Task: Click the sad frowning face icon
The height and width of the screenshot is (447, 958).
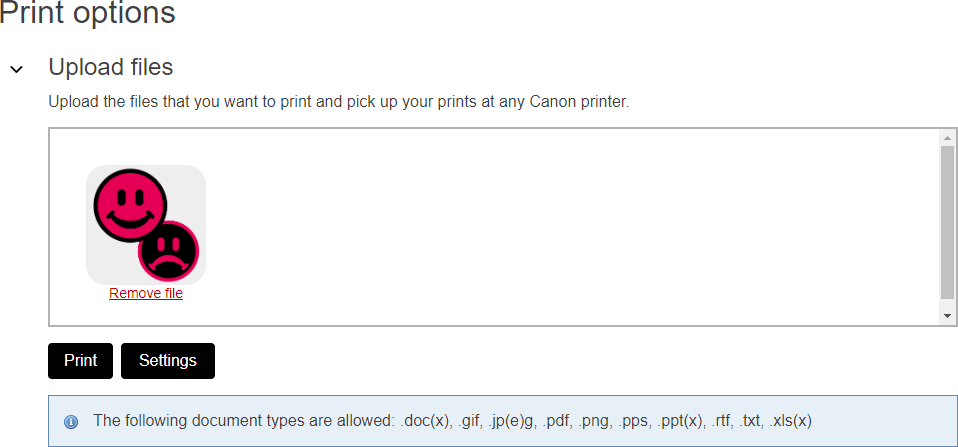Action: pos(169,251)
